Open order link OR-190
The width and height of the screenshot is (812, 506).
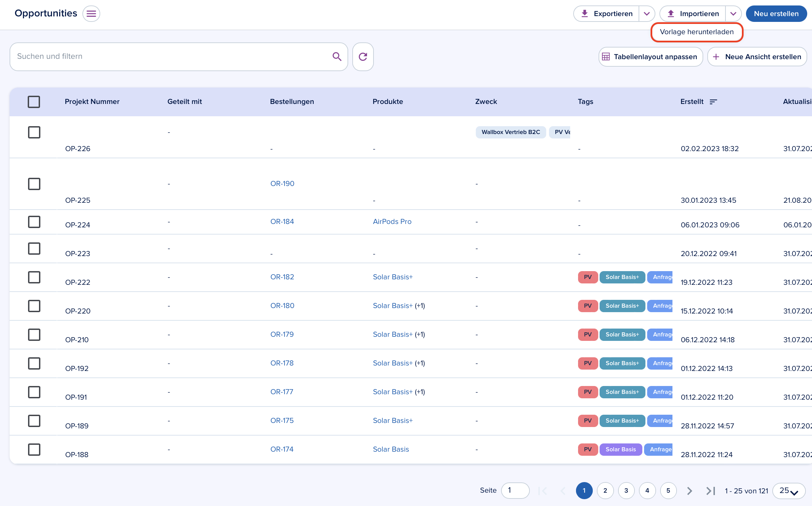click(x=282, y=184)
